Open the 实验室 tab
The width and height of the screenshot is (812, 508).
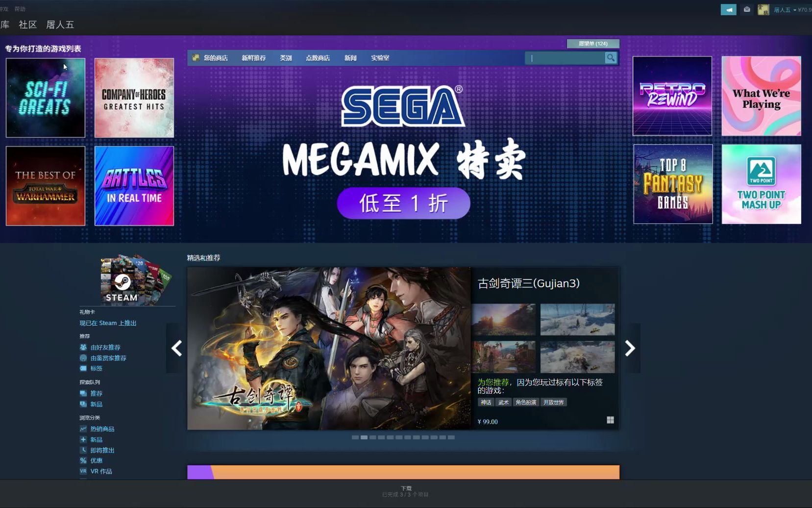[380, 58]
